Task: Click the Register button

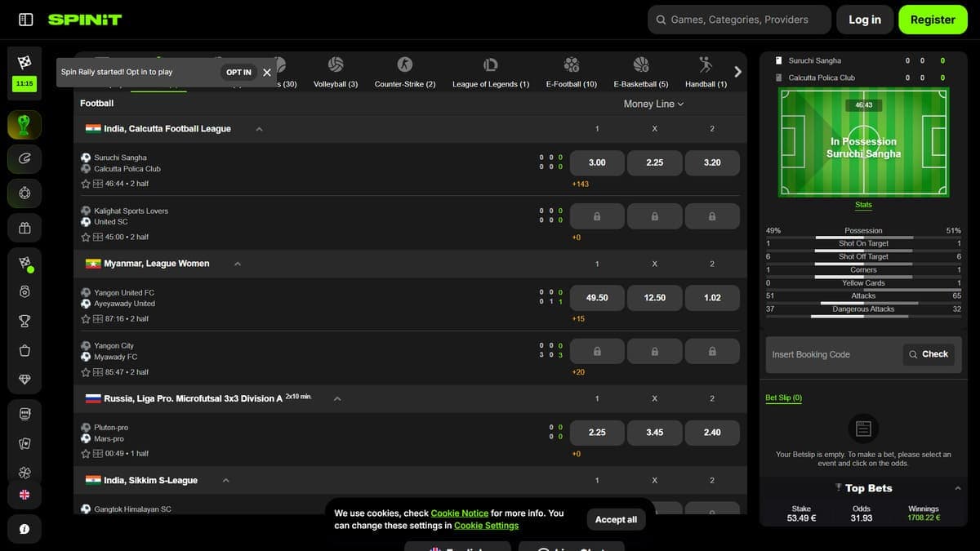Action: tap(933, 20)
